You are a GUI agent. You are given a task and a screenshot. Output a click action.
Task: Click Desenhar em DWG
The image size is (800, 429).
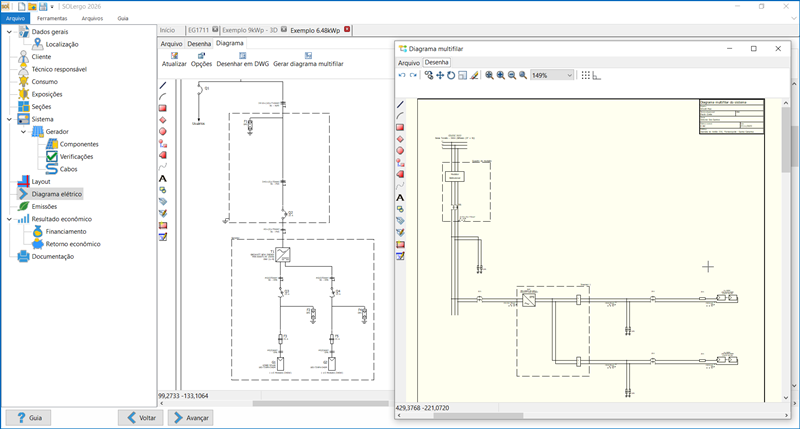point(241,55)
